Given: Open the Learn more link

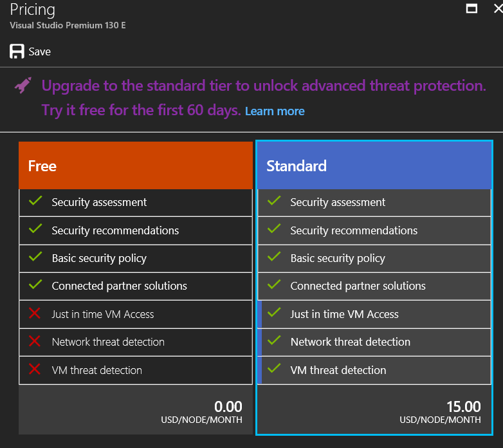Looking at the screenshot, I should coord(275,111).
